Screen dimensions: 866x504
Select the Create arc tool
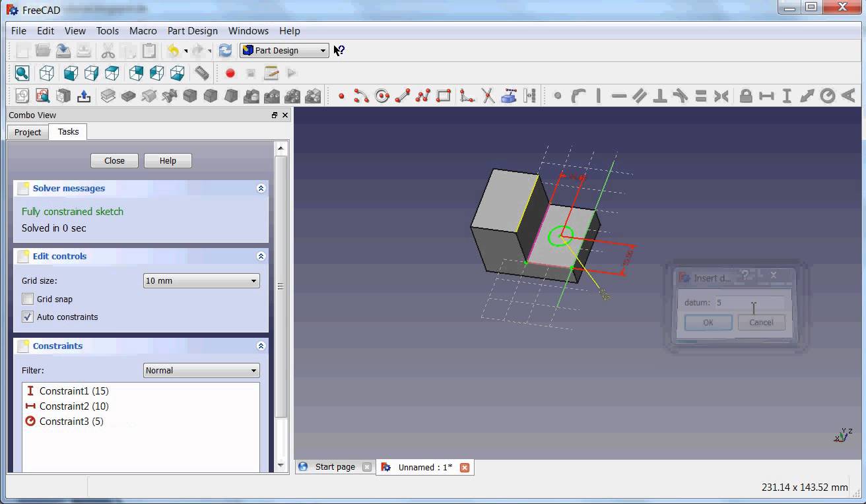[x=361, y=96]
